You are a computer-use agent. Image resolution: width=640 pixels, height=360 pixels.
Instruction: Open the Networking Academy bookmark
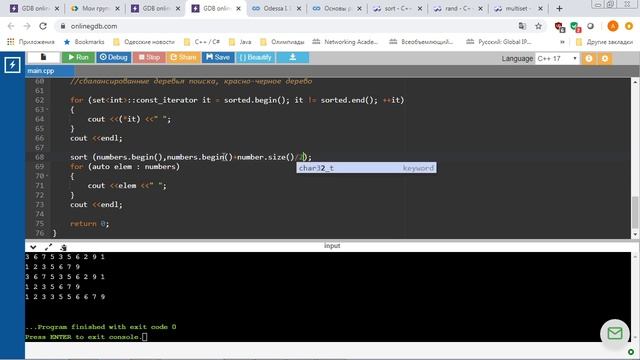click(x=345, y=42)
